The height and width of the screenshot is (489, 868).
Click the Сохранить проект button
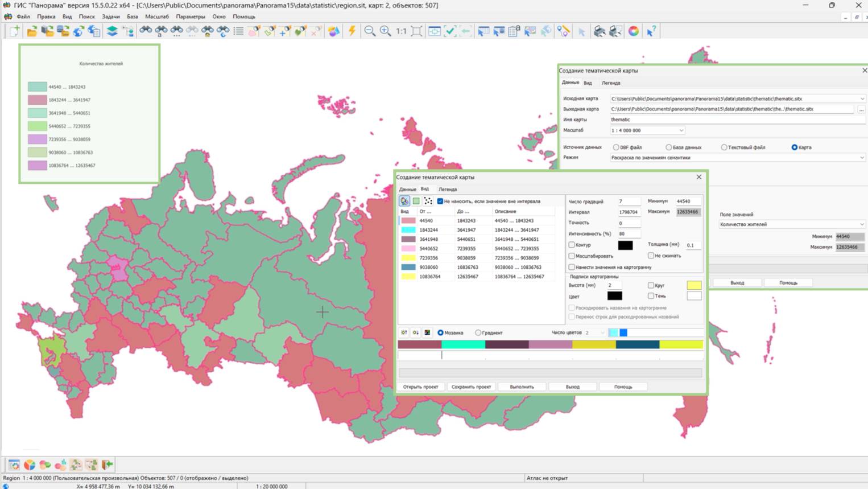[471, 387]
